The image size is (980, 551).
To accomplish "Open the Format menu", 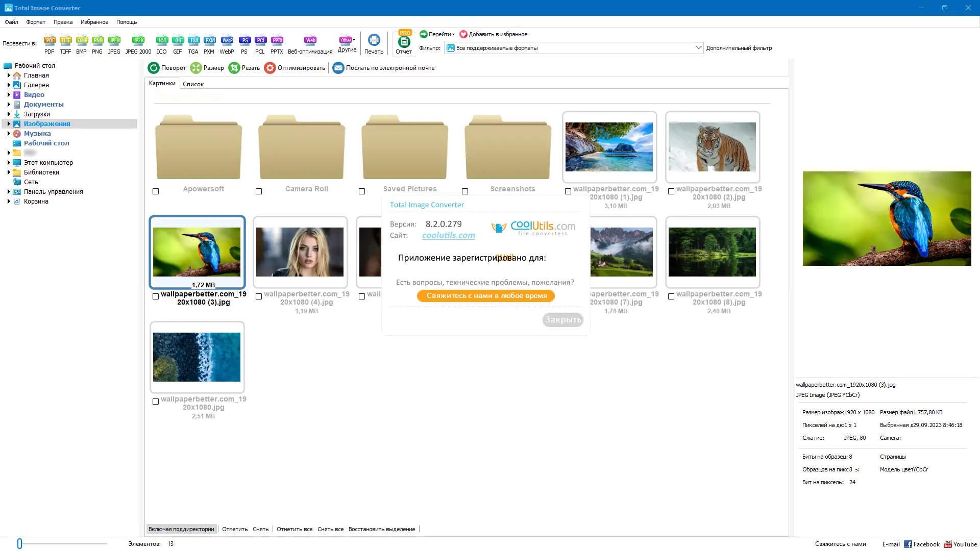I will pos(36,22).
